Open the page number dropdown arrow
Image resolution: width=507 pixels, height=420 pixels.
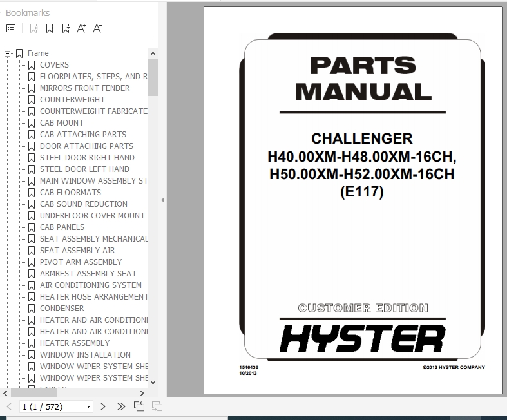pyautogui.click(x=88, y=406)
